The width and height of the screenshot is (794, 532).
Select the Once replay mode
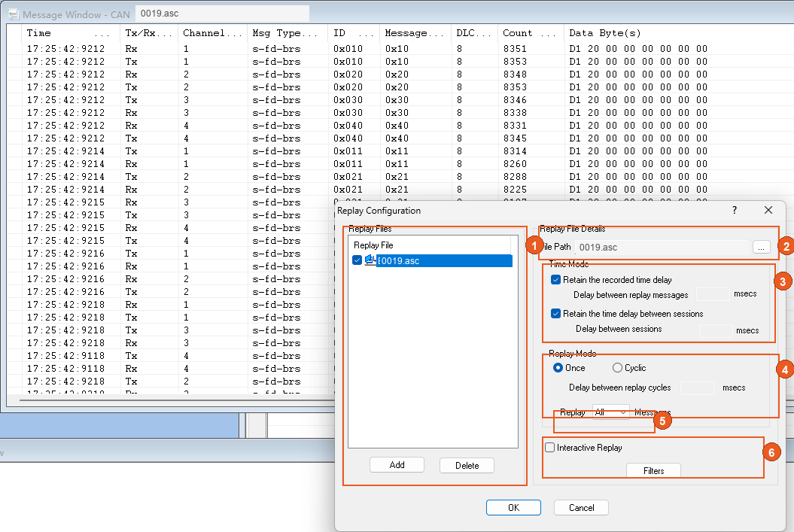pos(558,367)
